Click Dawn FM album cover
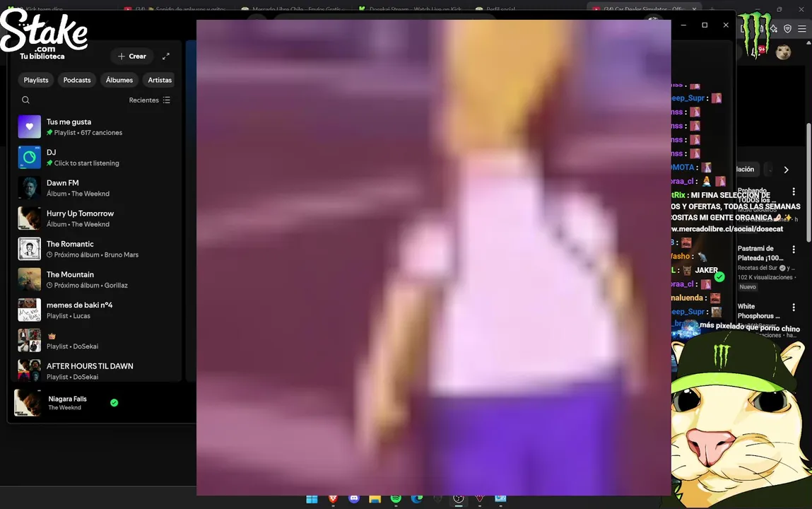The image size is (812, 509). 30,188
